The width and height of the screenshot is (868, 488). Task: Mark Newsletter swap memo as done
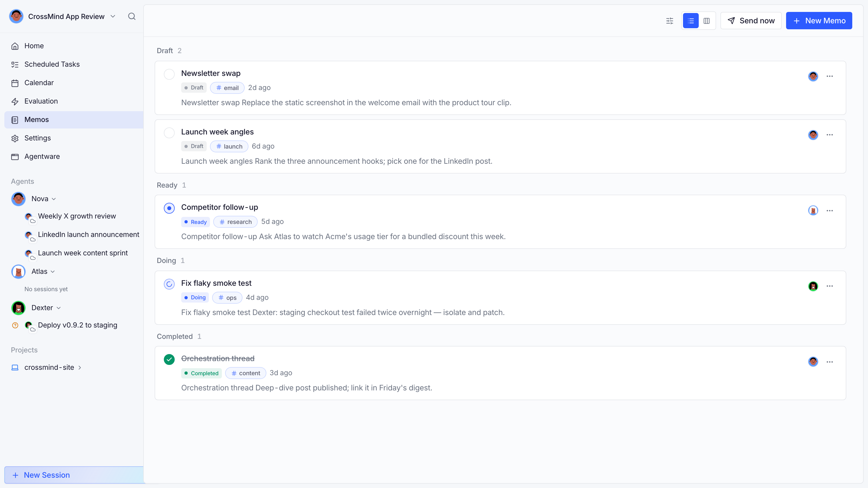(169, 74)
